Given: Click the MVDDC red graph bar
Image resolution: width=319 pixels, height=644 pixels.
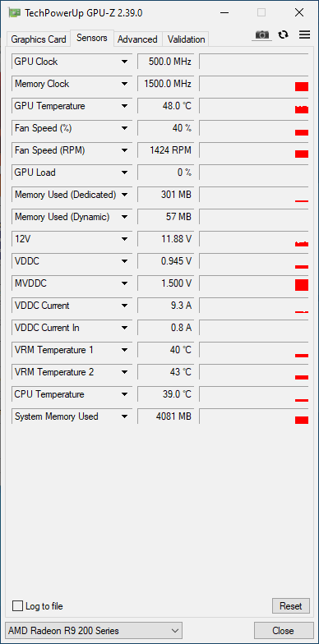Looking at the screenshot, I should (x=302, y=284).
